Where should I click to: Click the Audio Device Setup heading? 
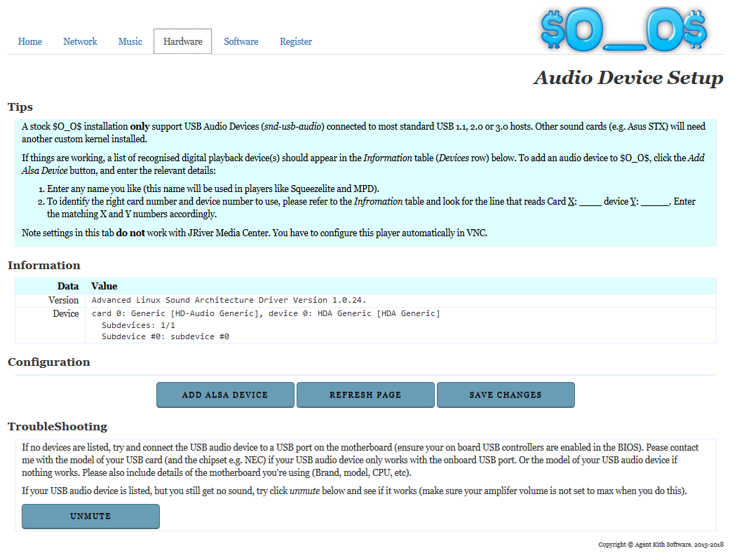628,78
